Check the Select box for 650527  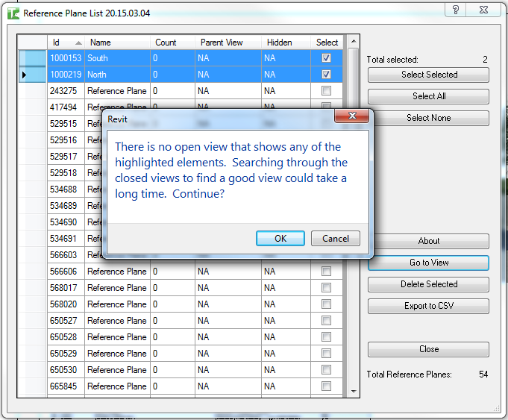(x=326, y=321)
